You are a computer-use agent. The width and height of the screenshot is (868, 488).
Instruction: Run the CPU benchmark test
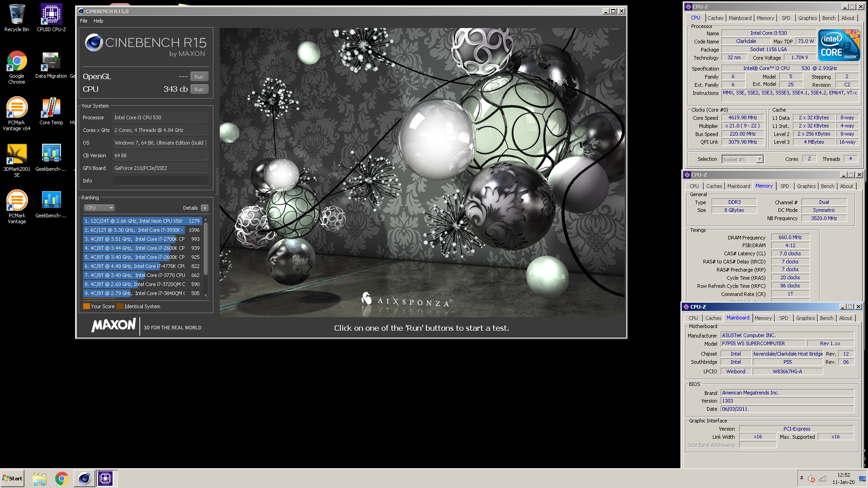coord(199,89)
